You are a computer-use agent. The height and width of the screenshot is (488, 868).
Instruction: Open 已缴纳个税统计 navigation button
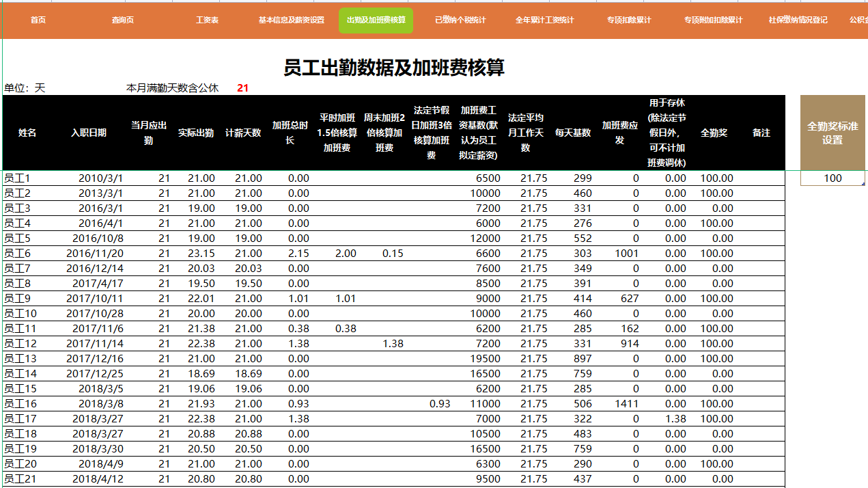pos(460,21)
